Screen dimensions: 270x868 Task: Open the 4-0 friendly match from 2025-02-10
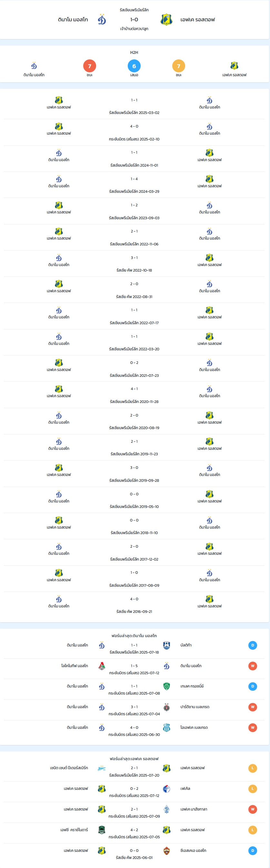[x=134, y=132]
